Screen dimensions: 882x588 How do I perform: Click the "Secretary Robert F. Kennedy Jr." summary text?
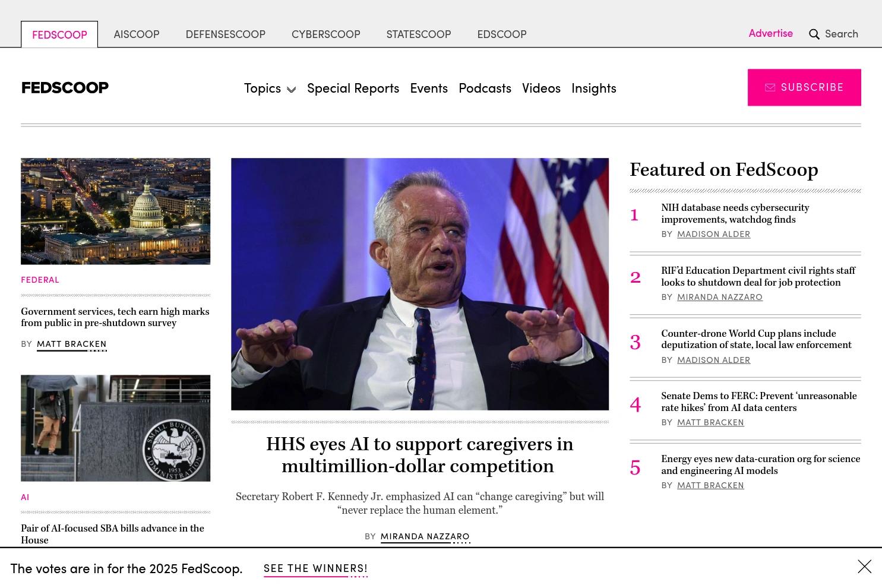pyautogui.click(x=420, y=503)
